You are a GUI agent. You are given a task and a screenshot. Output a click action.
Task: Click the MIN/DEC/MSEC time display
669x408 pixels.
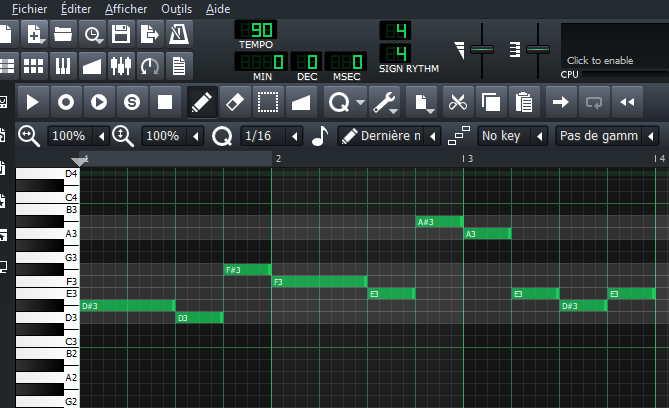point(301,62)
